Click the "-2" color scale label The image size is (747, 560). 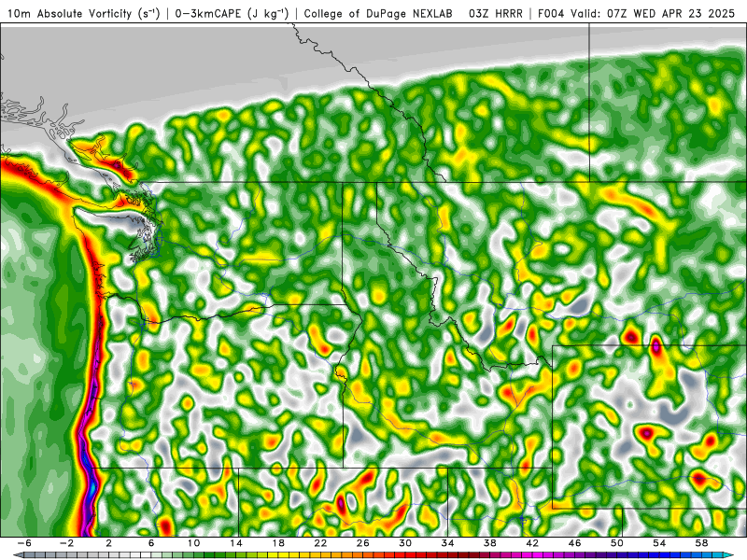coord(66,543)
